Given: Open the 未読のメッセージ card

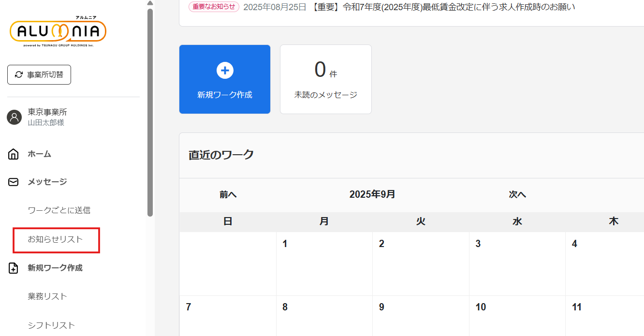Looking at the screenshot, I should click(x=326, y=79).
